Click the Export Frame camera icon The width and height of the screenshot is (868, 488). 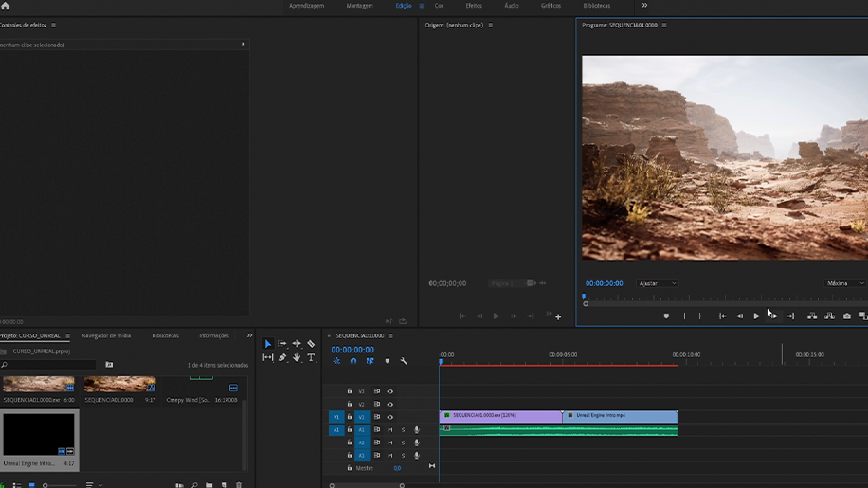point(846,316)
